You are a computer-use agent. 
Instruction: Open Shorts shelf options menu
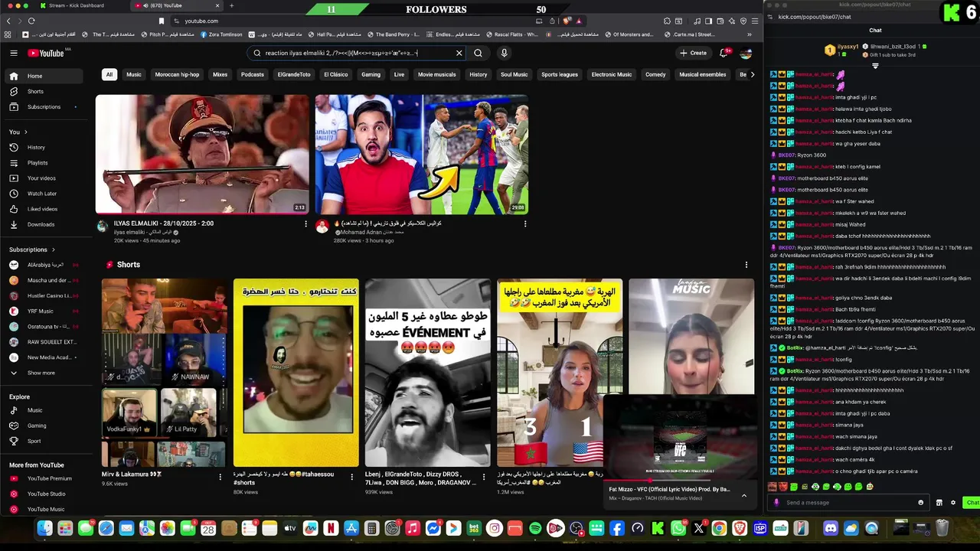(746, 265)
